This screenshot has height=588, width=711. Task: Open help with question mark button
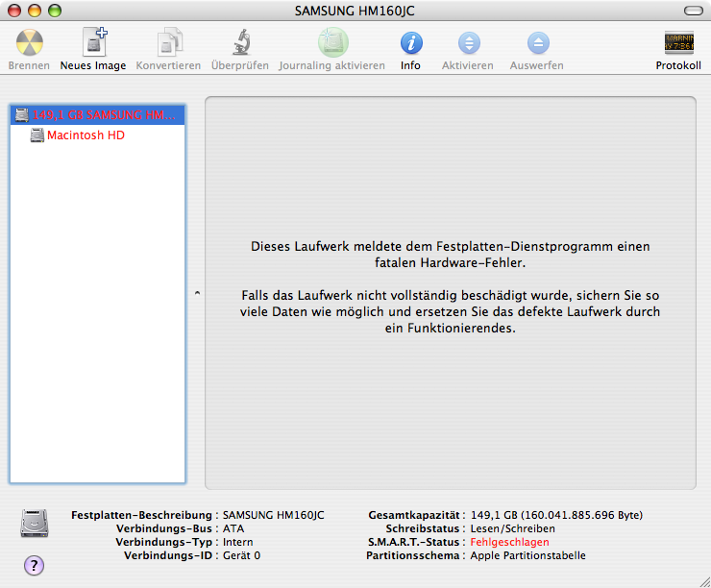pyautogui.click(x=34, y=565)
